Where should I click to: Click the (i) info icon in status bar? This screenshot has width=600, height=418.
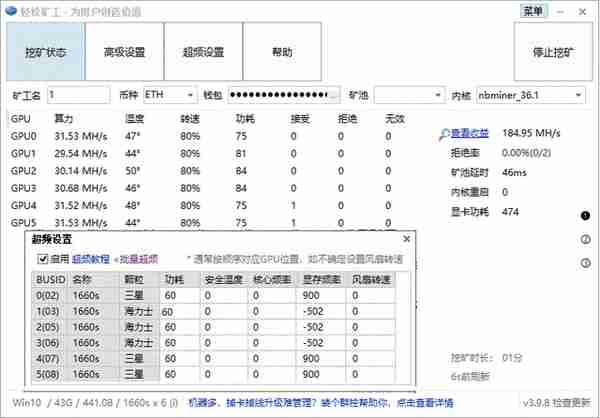[174, 403]
